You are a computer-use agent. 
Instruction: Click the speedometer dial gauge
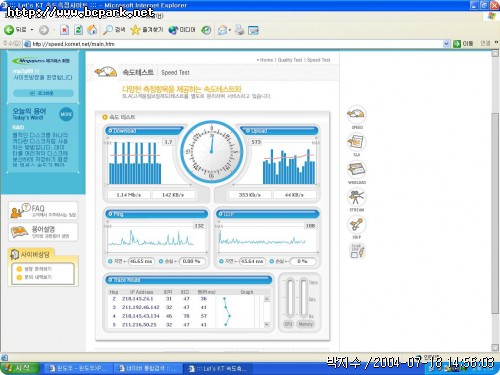pos(212,152)
